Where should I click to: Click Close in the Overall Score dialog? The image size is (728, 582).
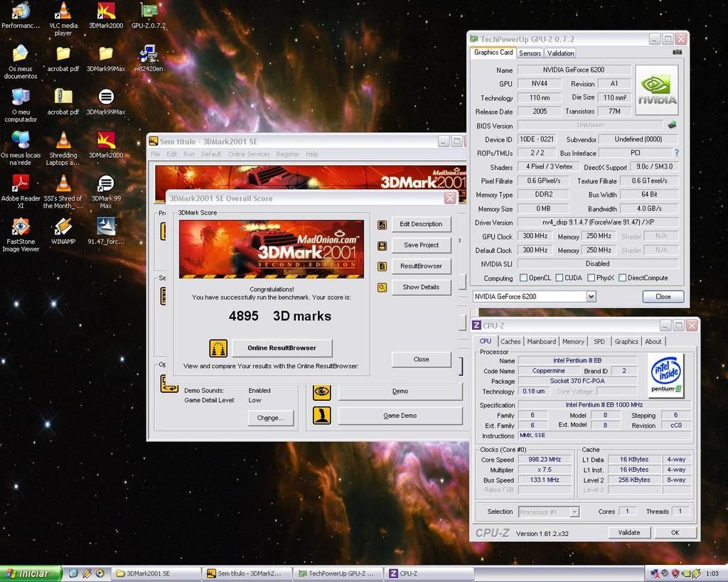pos(421,360)
